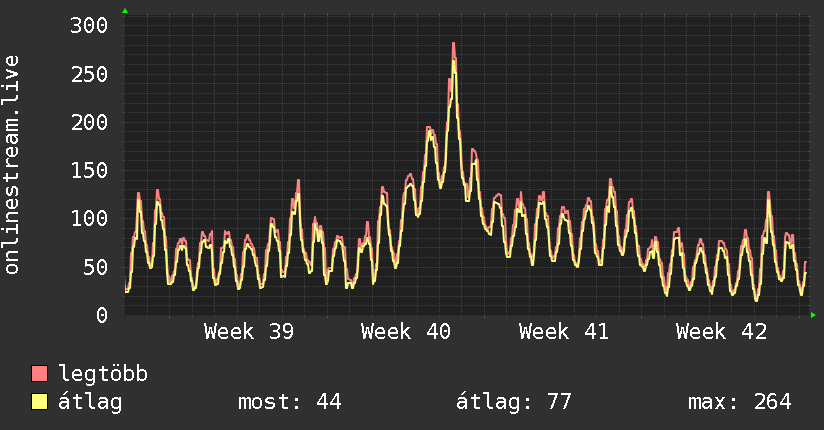Click the Week 42 axis label
Viewport: 824px width, 430px height.
[x=721, y=332]
